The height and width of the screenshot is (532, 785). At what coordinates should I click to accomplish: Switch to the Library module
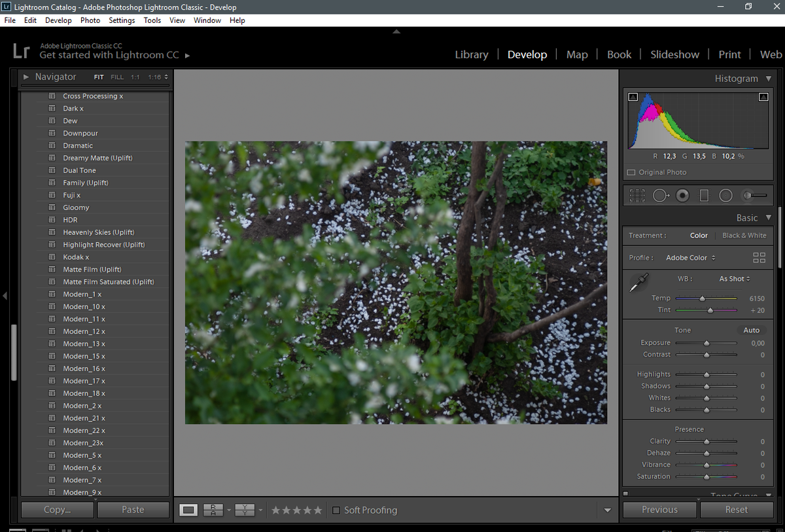pos(472,55)
